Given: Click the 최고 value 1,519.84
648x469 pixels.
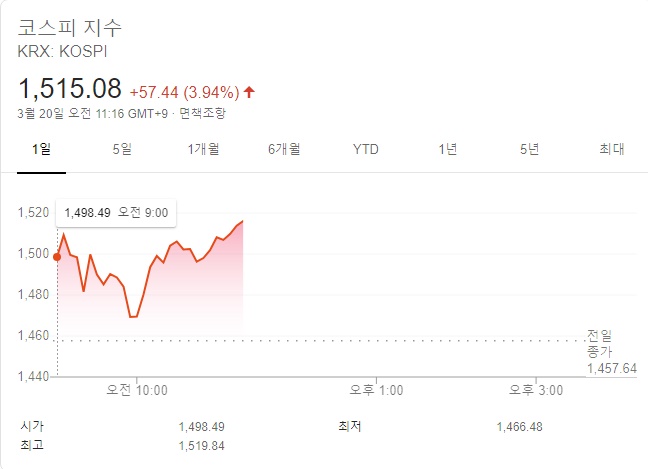Looking at the screenshot, I should click(201, 445).
